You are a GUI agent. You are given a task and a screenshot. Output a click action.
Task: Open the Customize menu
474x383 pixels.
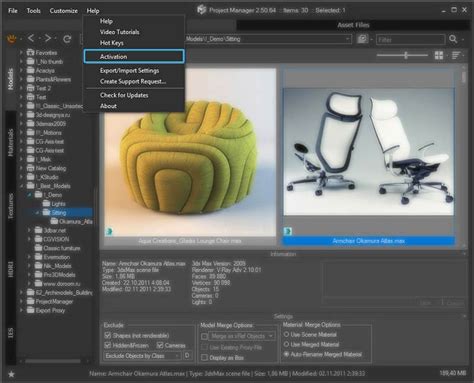[64, 11]
